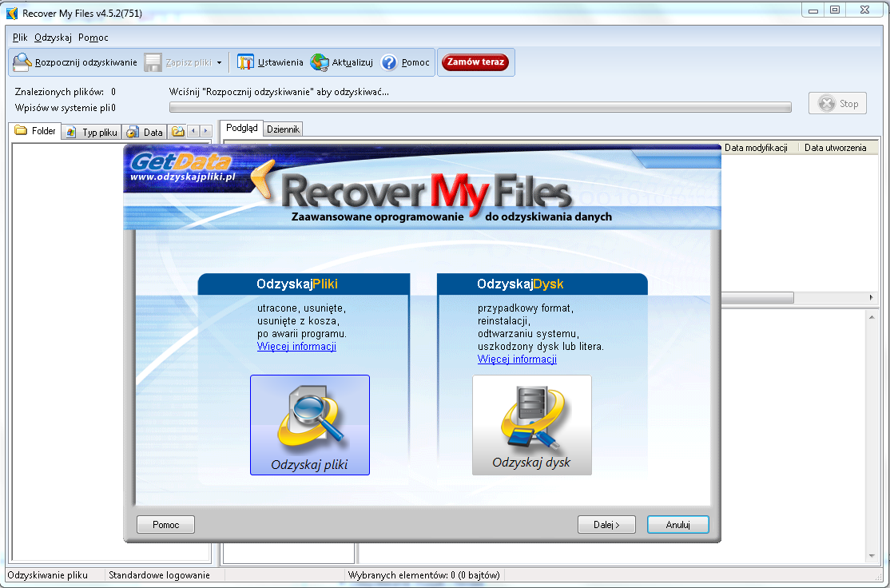Viewport: 890px width, 588px height.
Task: Switch to the Folder tab
Action: (36, 131)
